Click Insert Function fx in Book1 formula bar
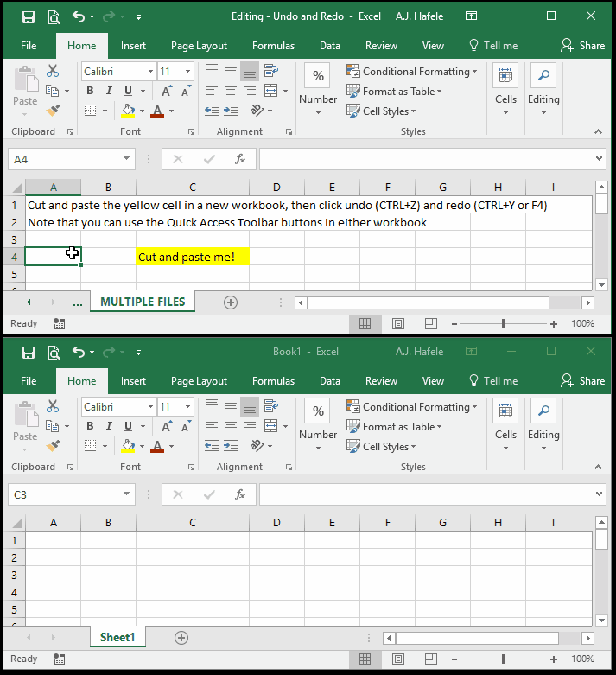Image resolution: width=616 pixels, height=675 pixels. [x=240, y=494]
